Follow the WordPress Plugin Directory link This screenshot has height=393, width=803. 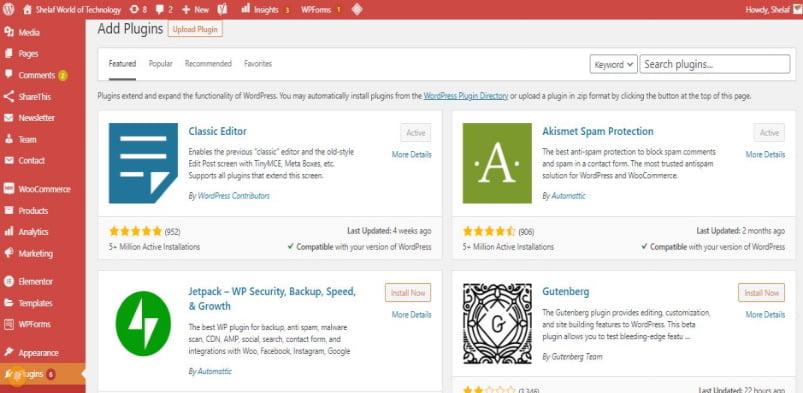(x=466, y=96)
